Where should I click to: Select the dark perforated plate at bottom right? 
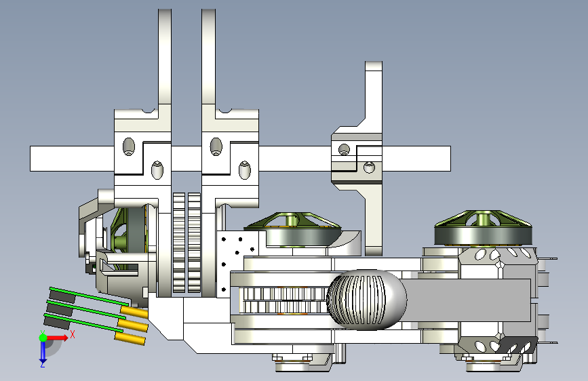coord(518,344)
